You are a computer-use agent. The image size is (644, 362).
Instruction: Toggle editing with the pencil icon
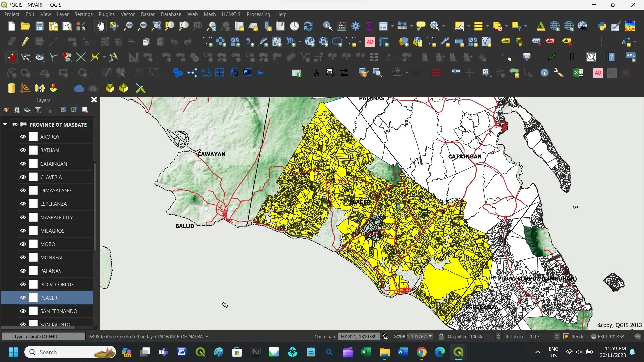click(x=25, y=42)
